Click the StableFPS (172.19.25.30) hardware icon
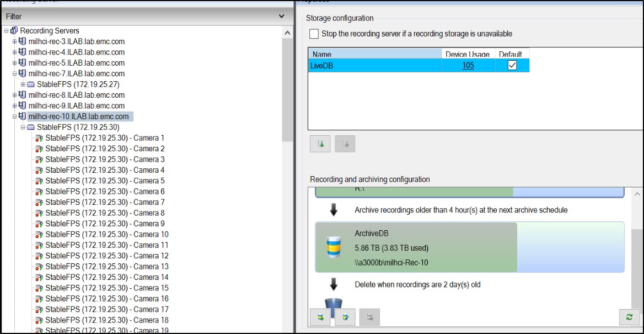The image size is (644, 334). click(31, 127)
